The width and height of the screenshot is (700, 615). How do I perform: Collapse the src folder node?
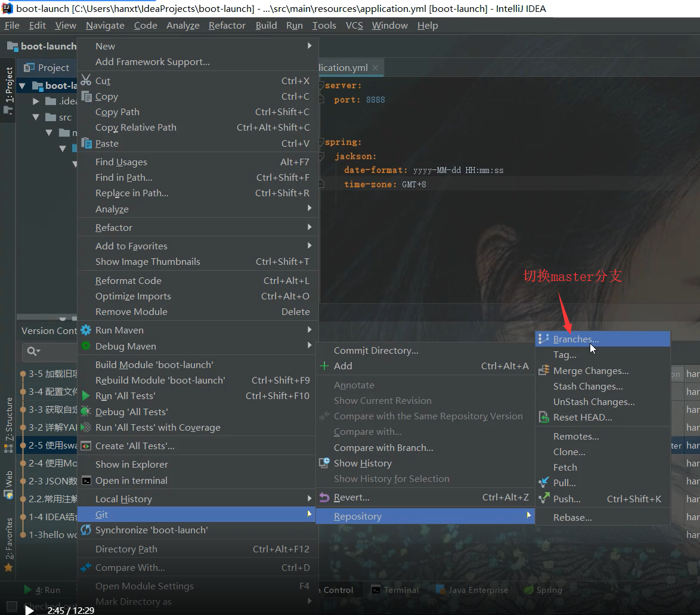pos(36,117)
